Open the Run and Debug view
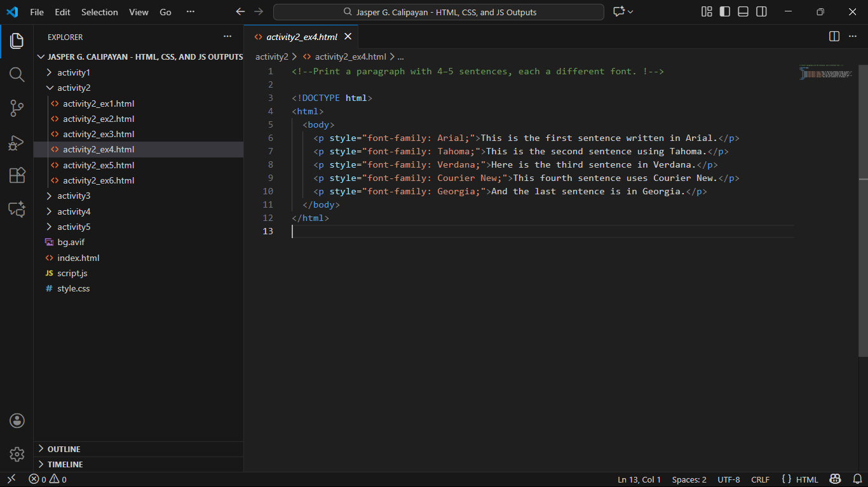868x487 pixels. pyautogui.click(x=17, y=142)
